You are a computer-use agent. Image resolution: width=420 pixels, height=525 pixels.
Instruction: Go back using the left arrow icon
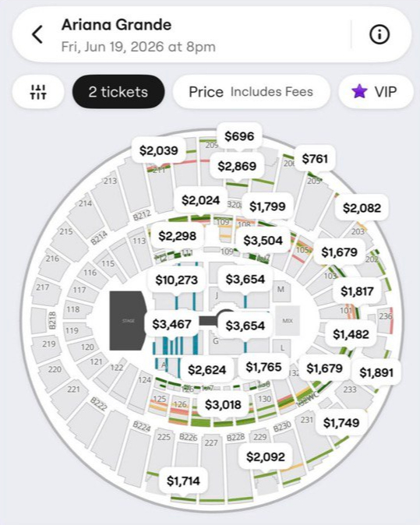point(37,34)
